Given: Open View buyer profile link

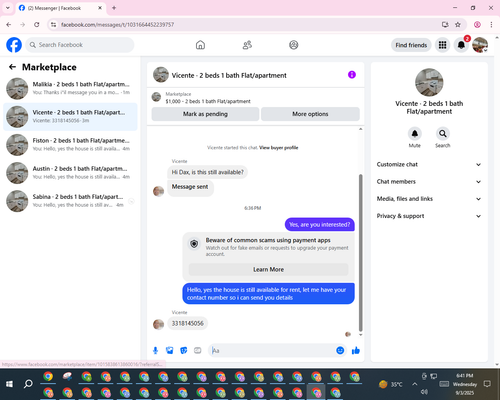Looking at the screenshot, I should pos(279,148).
